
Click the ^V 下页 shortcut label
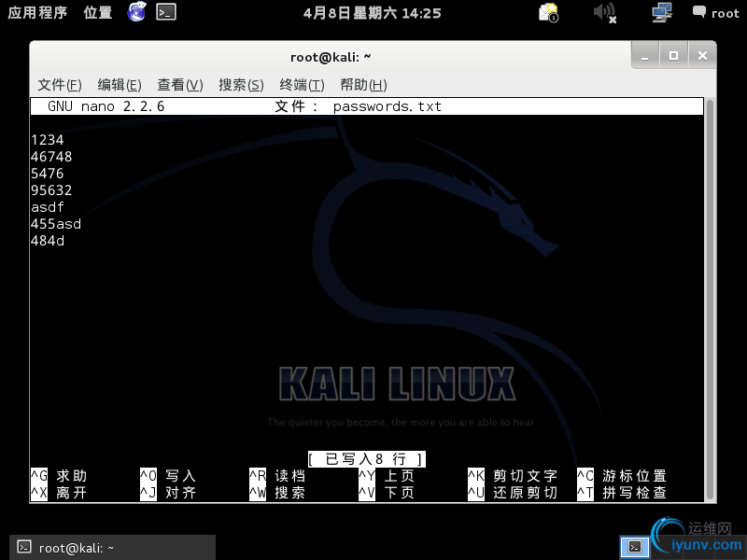click(x=387, y=493)
